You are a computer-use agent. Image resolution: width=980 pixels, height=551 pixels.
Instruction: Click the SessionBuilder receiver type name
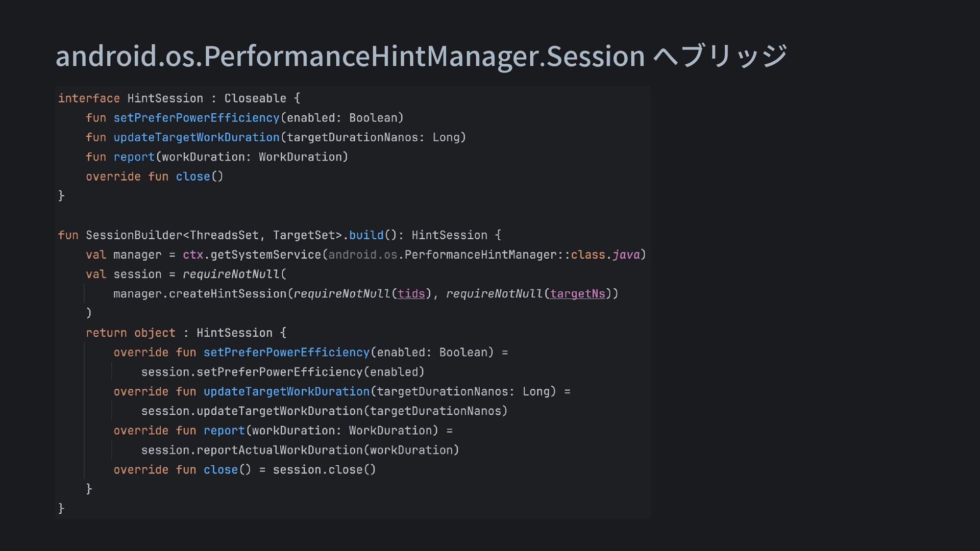coord(134,235)
